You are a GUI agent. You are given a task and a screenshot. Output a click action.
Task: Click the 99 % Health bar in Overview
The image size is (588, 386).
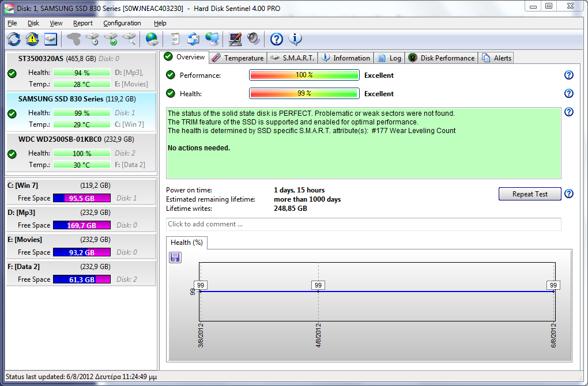click(x=304, y=93)
